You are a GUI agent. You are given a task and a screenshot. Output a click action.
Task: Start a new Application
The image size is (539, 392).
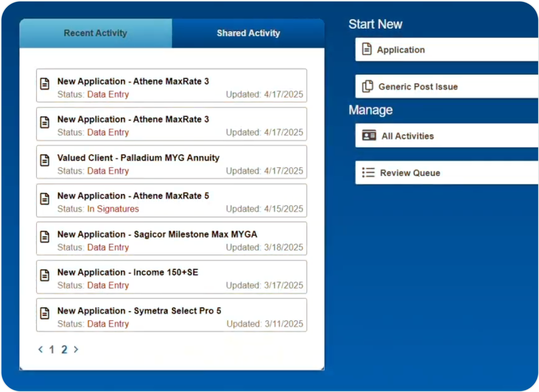[447, 49]
